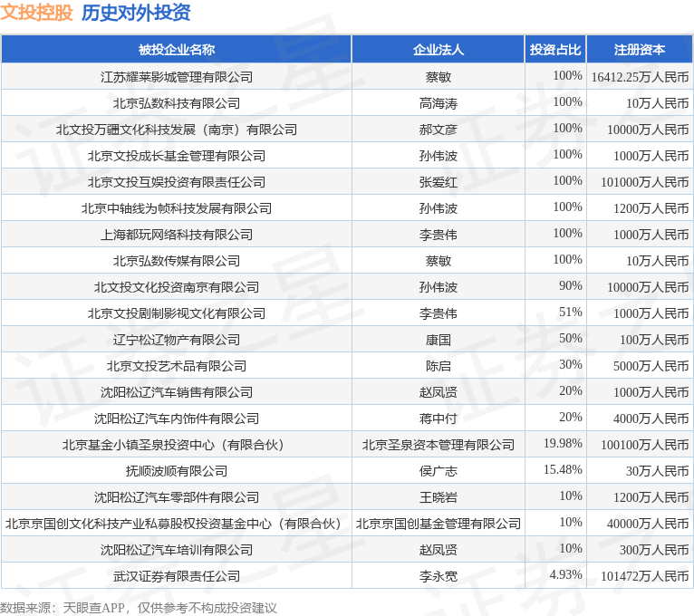Click 北文投文化投资南京有限公司 cell

click(176, 287)
